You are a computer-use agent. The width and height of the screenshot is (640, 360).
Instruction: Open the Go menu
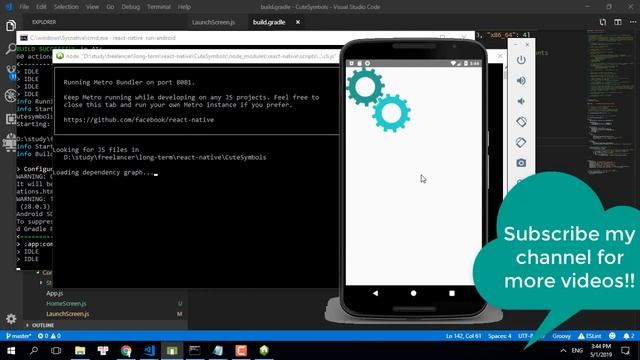coord(110,7)
